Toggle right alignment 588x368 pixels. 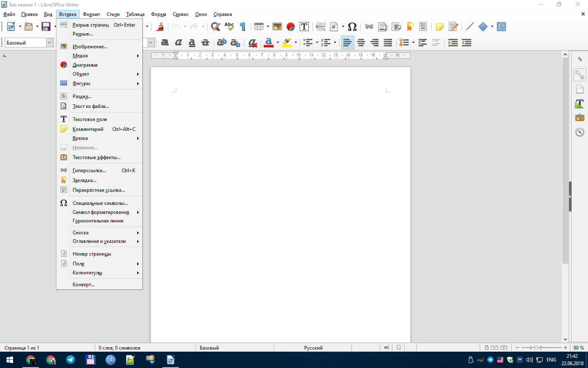pyautogui.click(x=374, y=42)
